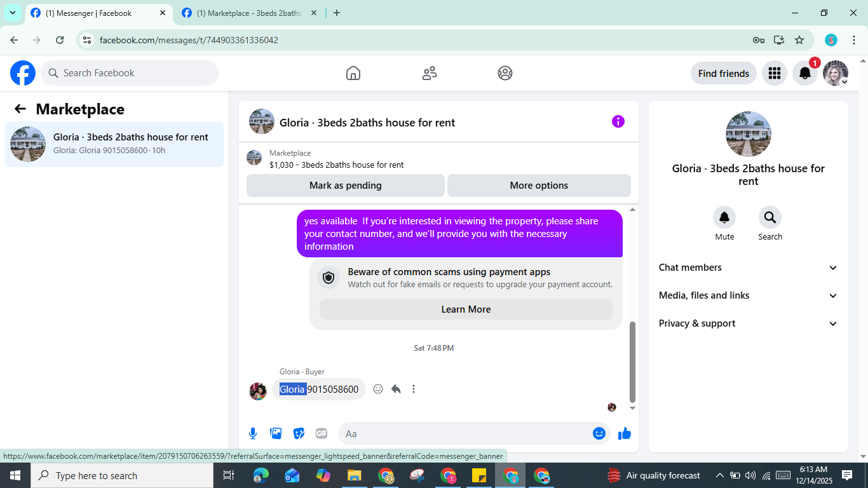868x488 pixels.
Task: Click the browser address bar URL
Action: click(x=189, y=40)
